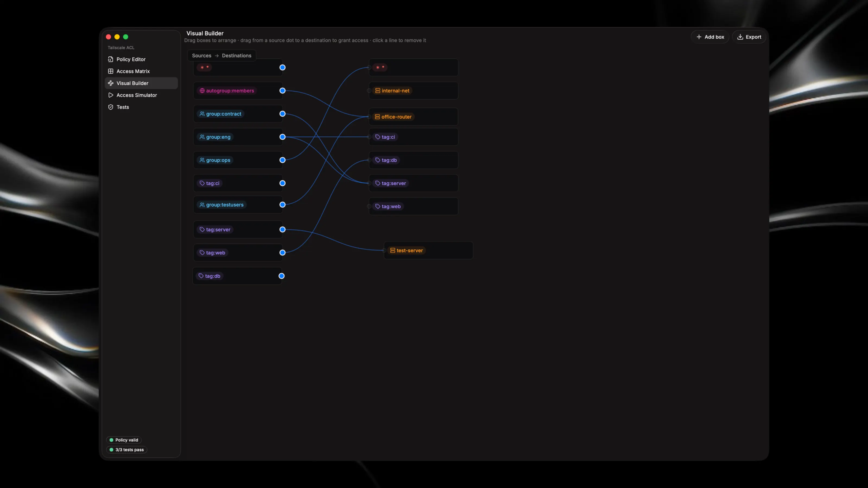
Task: Click the users icon on group:contract
Action: click(x=202, y=114)
